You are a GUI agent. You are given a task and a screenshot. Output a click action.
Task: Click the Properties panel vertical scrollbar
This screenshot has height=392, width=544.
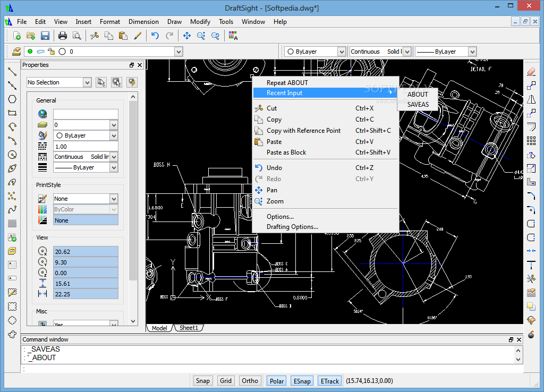click(x=133, y=186)
